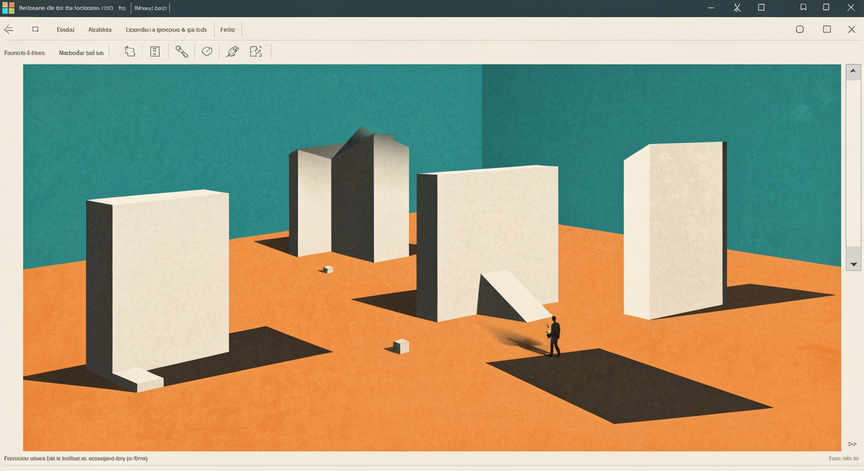Click the small square icon beside back arrow
The image size is (864, 471).
pyautogui.click(x=35, y=30)
